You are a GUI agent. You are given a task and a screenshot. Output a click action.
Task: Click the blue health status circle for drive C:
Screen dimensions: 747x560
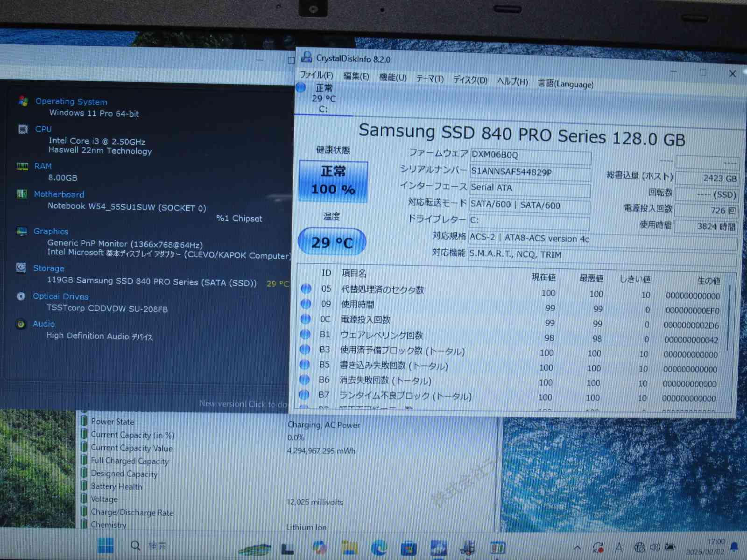(301, 87)
